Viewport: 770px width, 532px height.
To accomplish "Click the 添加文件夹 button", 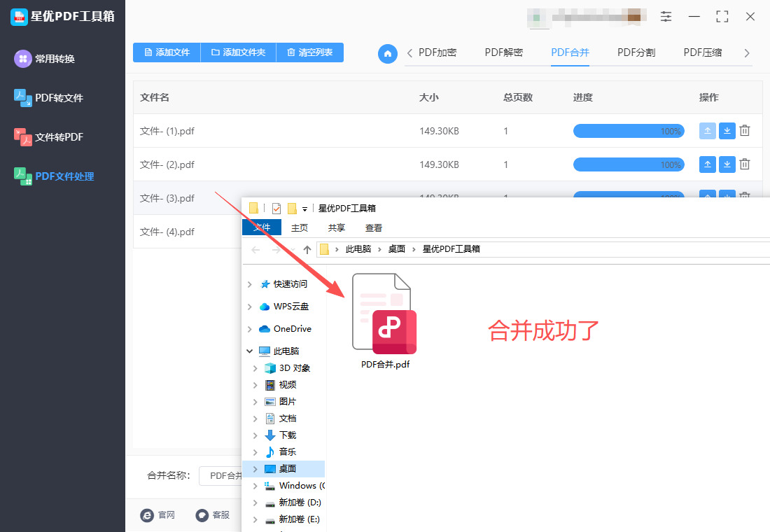I will 239,52.
